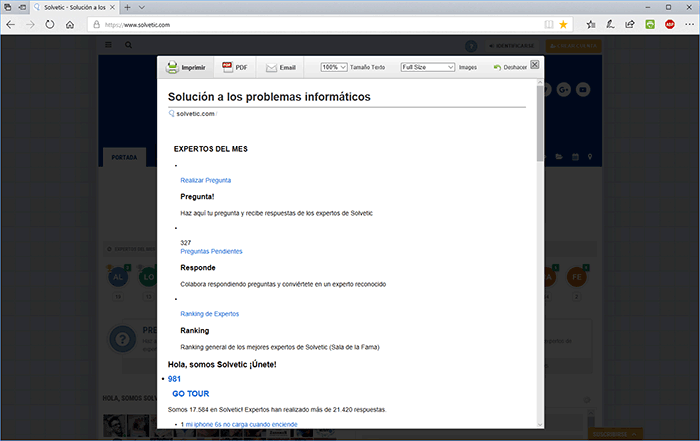The height and width of the screenshot is (441, 700).
Task: Reload the page with refresh icon
Action: tap(50, 25)
